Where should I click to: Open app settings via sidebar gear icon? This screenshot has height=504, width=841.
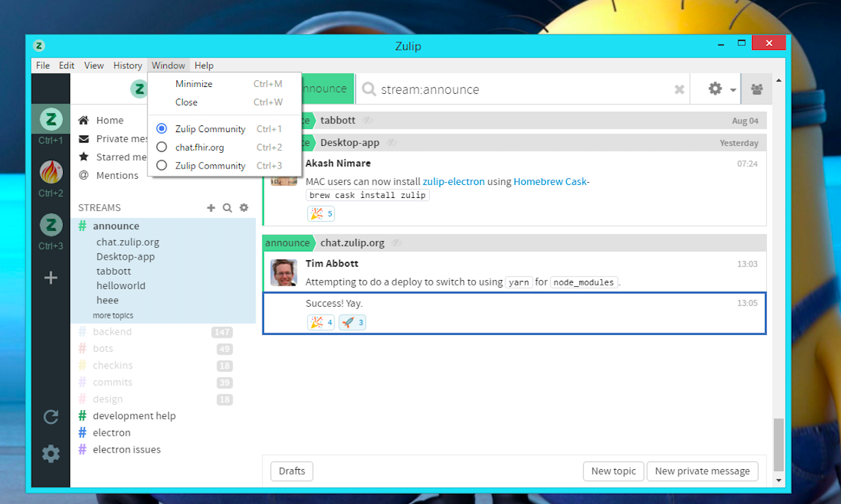click(x=51, y=453)
